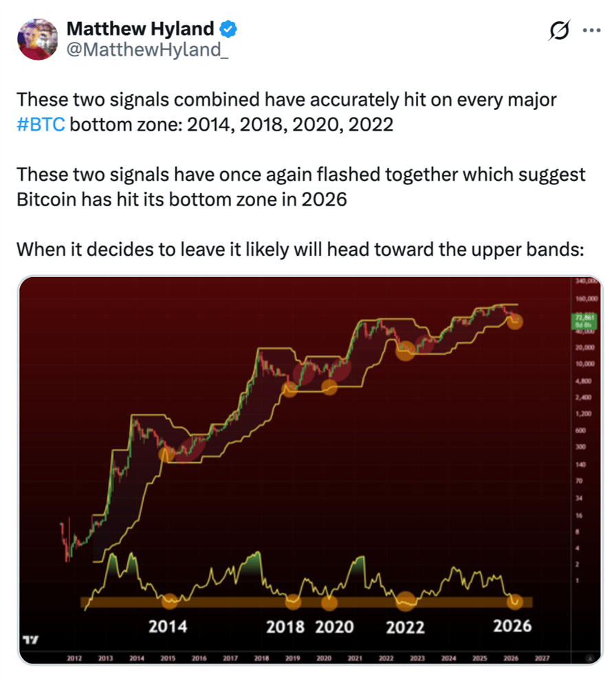Viewport: 616px width, 678px height.
Task: Select the orange oscillator circle above 2022
Action: [406, 602]
